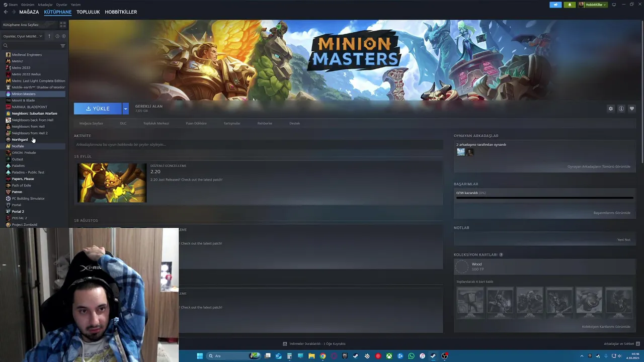This screenshot has height=362, width=644.
Task: Open the HOBBİTKİLLER profile tab
Action: (121, 12)
